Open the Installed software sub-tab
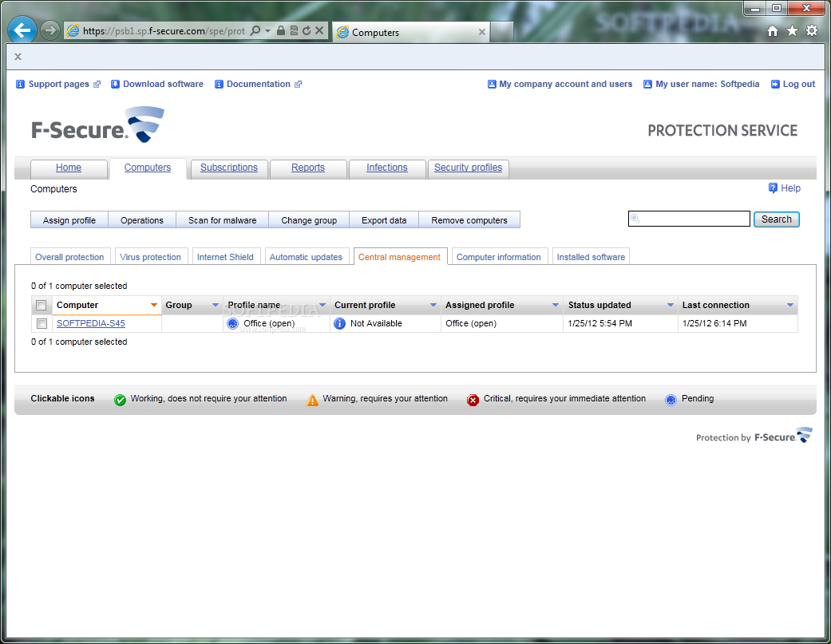831x644 pixels. pos(591,257)
